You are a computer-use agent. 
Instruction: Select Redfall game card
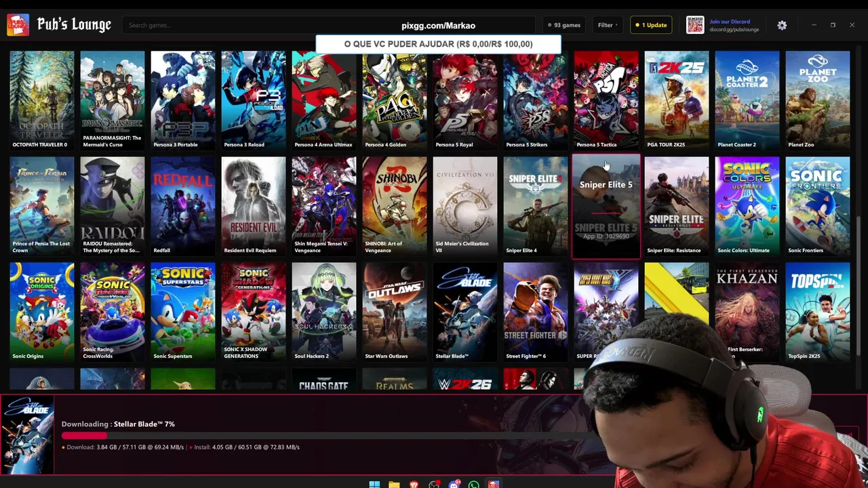pyautogui.click(x=183, y=206)
